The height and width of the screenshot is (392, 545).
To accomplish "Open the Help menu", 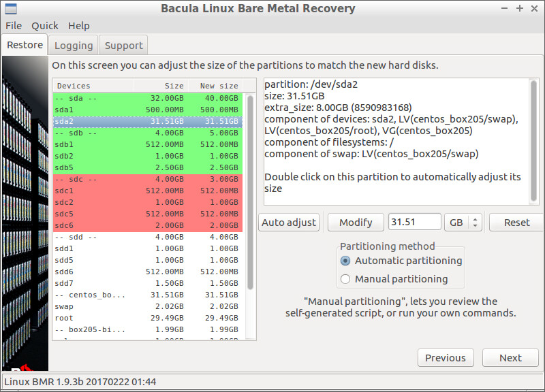I will tap(79, 26).
